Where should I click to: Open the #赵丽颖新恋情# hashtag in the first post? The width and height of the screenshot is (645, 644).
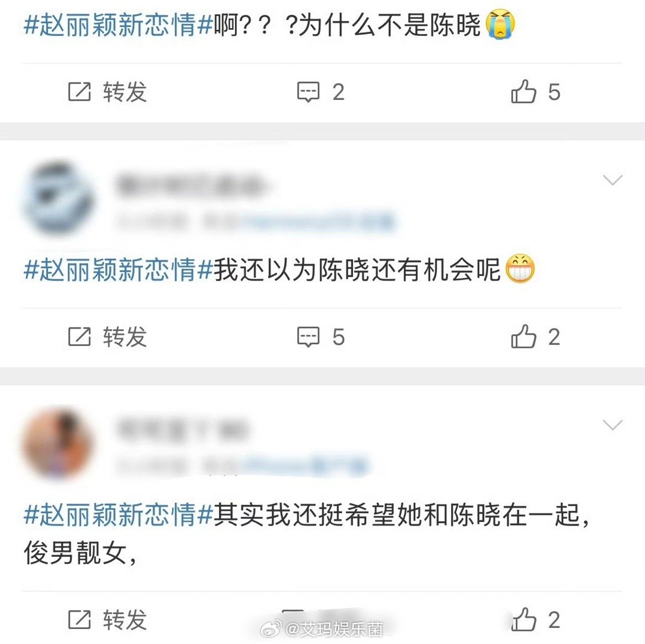(x=118, y=25)
